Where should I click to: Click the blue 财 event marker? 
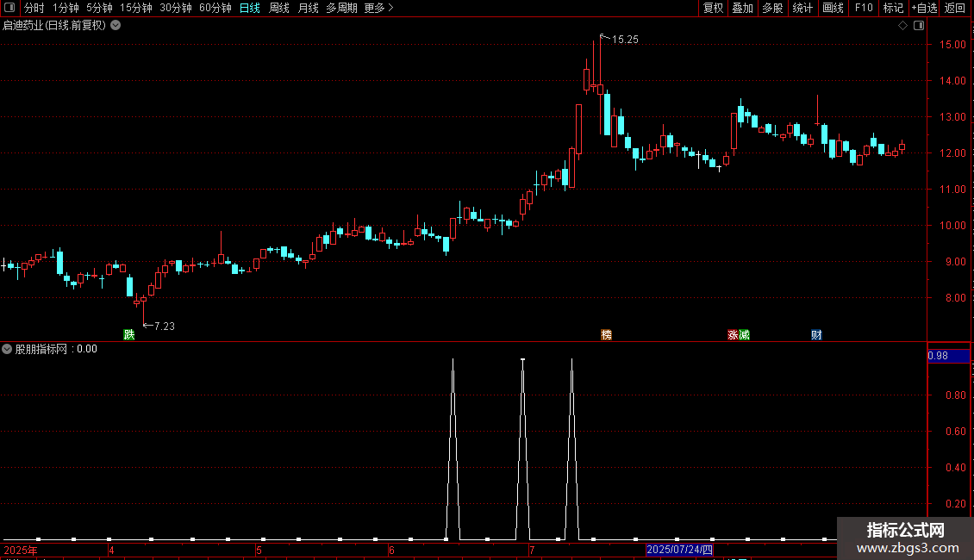pos(816,334)
